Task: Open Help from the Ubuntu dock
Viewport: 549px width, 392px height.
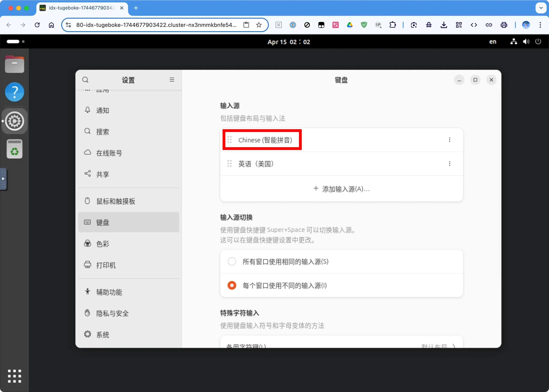Action: click(15, 92)
